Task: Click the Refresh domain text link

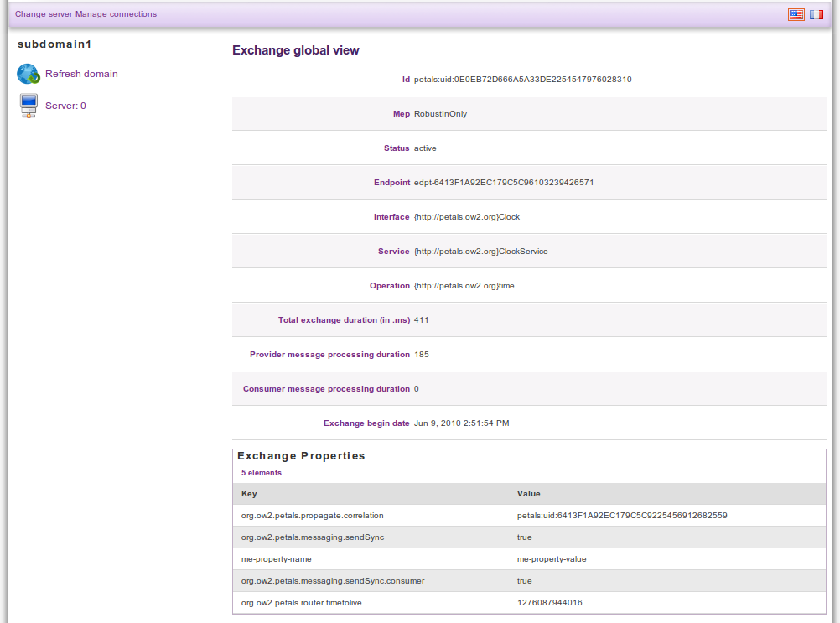Action: pos(81,74)
